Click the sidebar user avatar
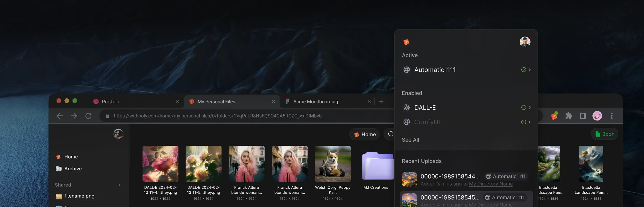This screenshot has height=207, width=644. click(x=118, y=134)
